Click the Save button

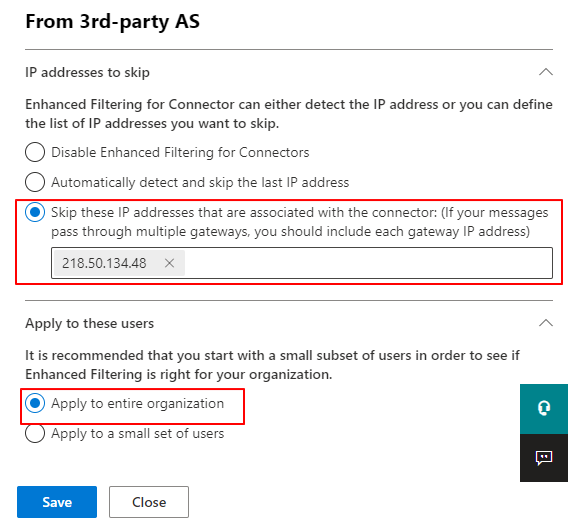(x=57, y=502)
